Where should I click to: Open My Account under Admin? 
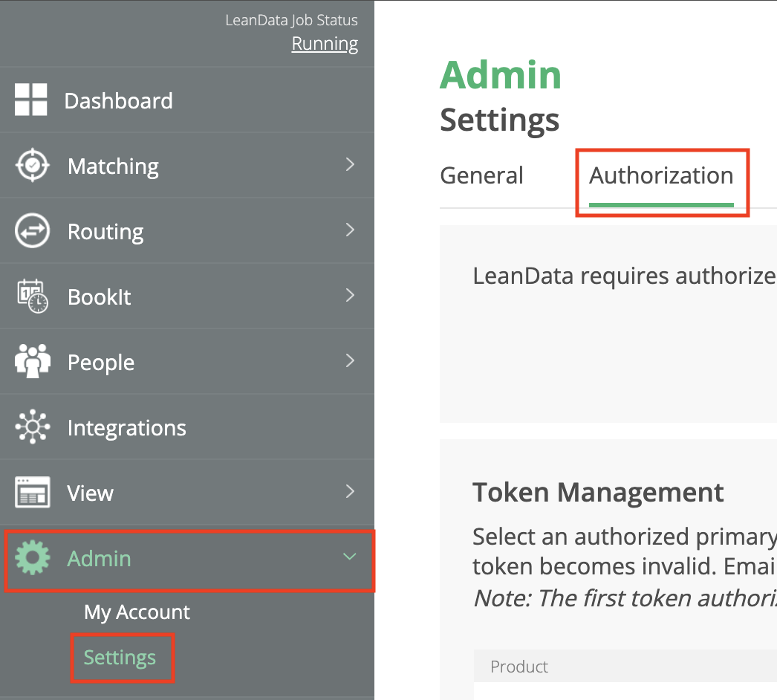pos(137,612)
